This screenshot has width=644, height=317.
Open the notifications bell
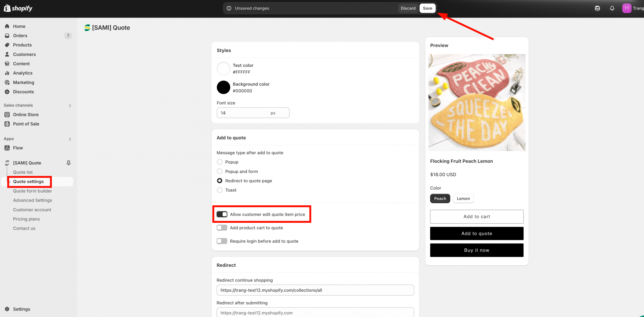tap(612, 8)
